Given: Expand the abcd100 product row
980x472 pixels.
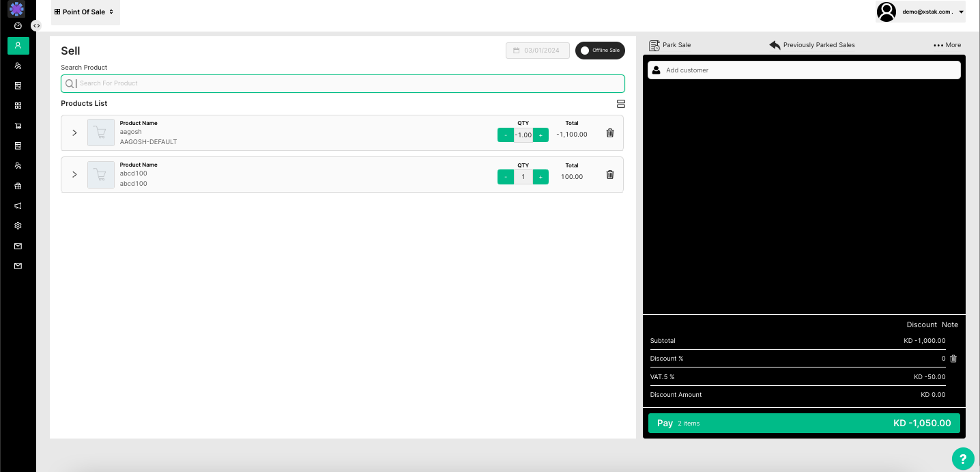Looking at the screenshot, I should pos(74,174).
